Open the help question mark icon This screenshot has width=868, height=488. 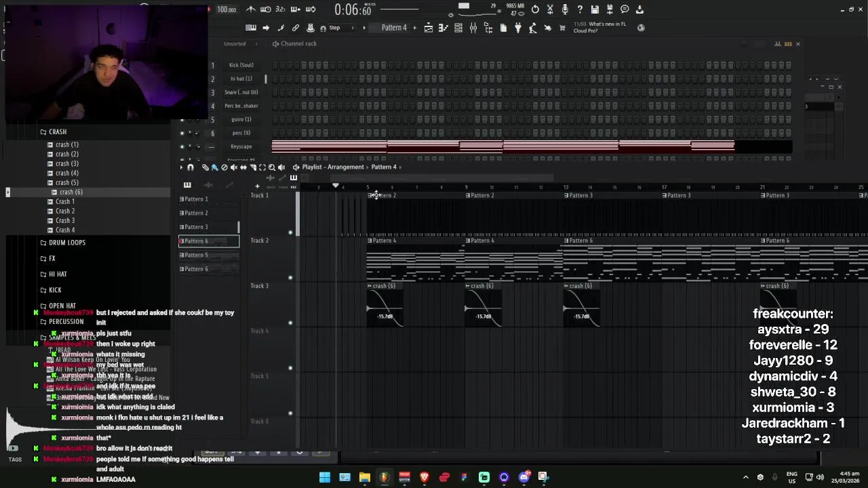pos(580,9)
